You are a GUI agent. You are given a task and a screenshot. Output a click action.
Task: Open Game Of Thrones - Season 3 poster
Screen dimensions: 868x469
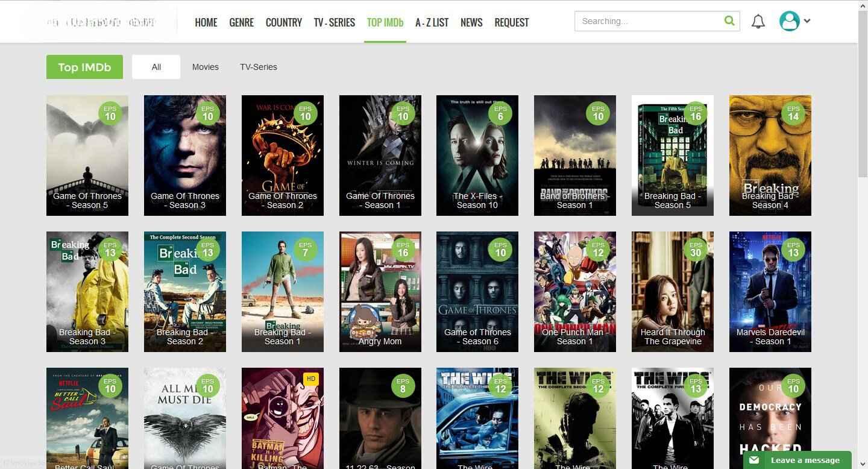tap(185, 156)
